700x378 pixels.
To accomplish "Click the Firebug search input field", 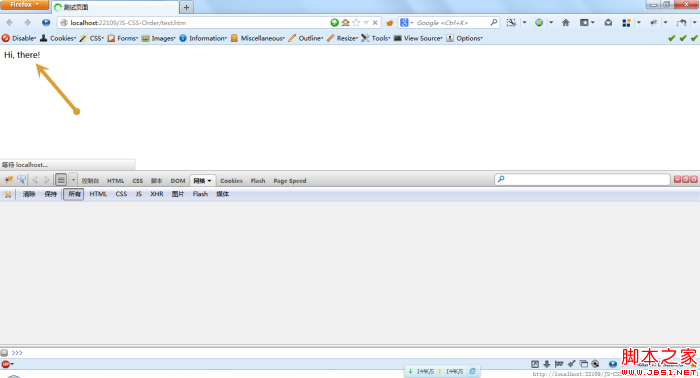I will [583, 179].
